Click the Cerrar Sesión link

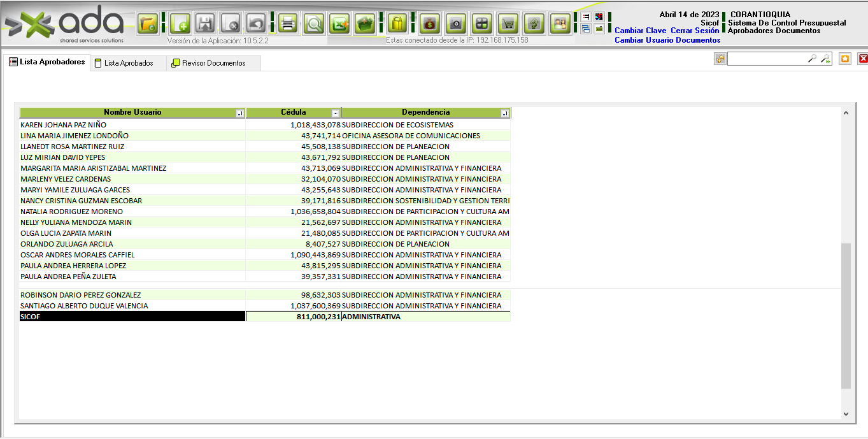coord(695,31)
